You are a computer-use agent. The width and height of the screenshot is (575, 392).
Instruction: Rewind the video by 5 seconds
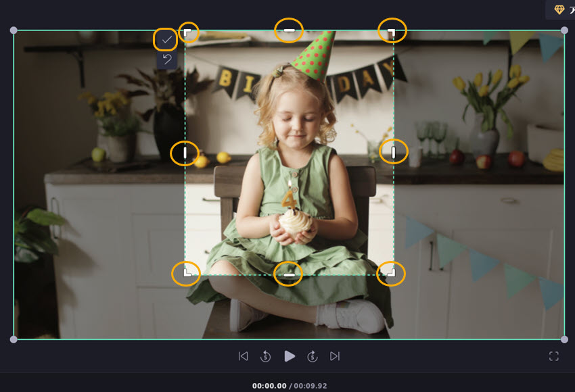[x=266, y=356]
